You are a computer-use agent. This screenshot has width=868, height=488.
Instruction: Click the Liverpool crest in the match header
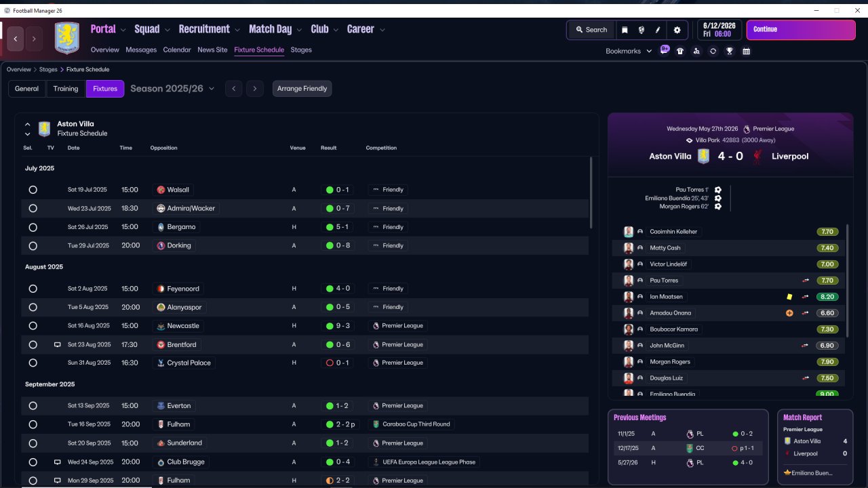click(758, 156)
